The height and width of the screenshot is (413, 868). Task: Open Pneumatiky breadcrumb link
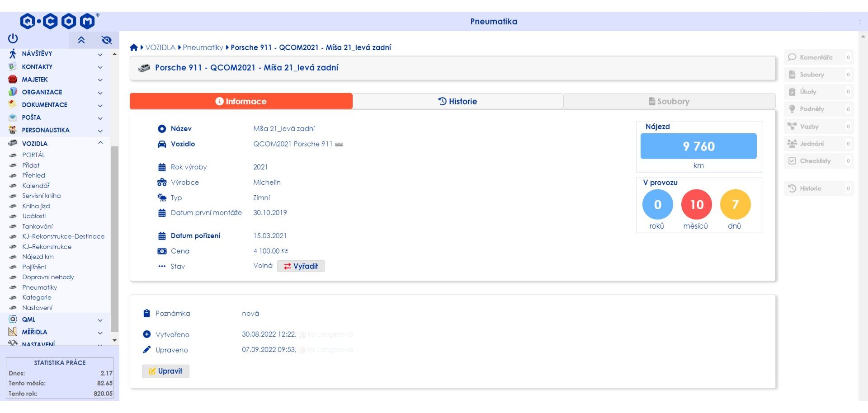pyautogui.click(x=203, y=47)
